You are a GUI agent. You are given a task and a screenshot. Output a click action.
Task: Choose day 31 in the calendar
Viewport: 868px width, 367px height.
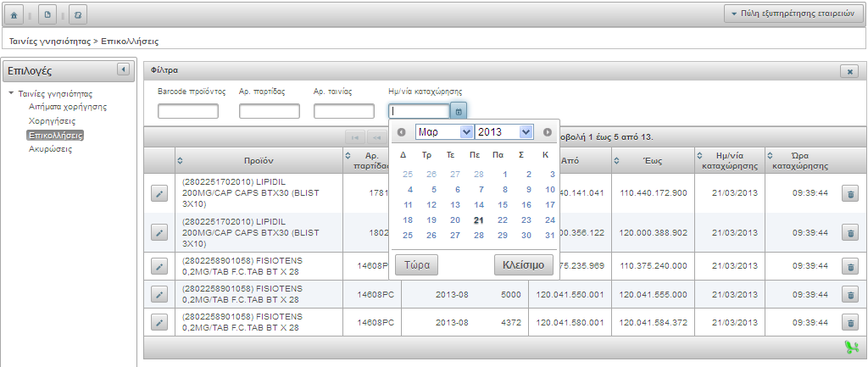tap(549, 236)
